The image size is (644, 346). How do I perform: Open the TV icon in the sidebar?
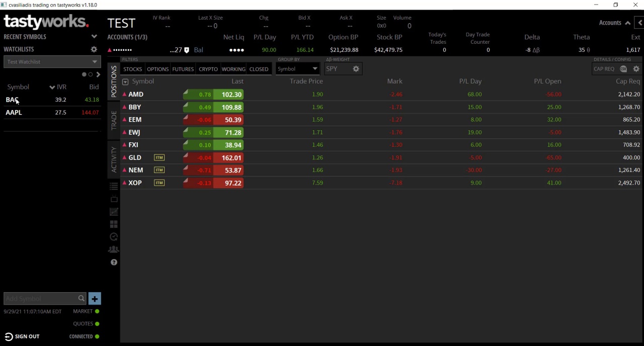(114, 199)
